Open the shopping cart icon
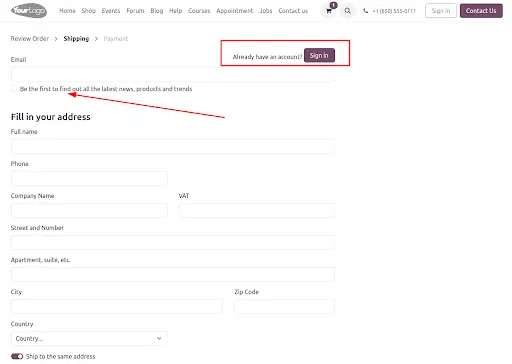Image resolution: width=512 pixels, height=364 pixels. (329, 11)
